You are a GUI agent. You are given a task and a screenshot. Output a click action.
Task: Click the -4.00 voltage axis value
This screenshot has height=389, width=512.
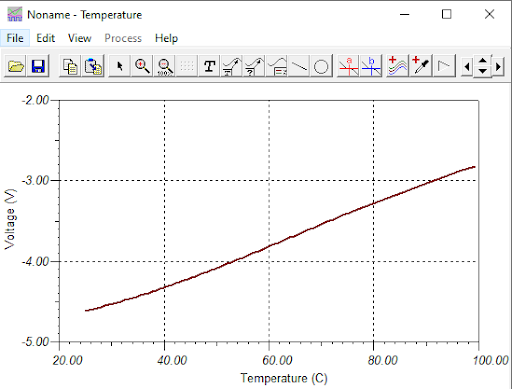click(x=36, y=261)
